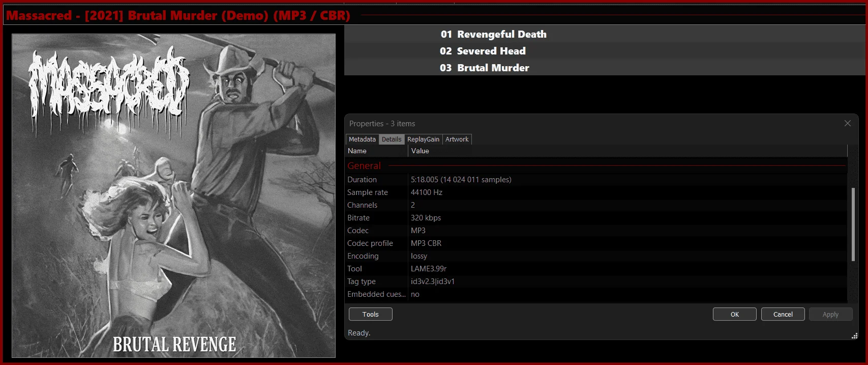Click the LAME3.99r value
Viewport: 868px width, 365px height.
coord(429,269)
